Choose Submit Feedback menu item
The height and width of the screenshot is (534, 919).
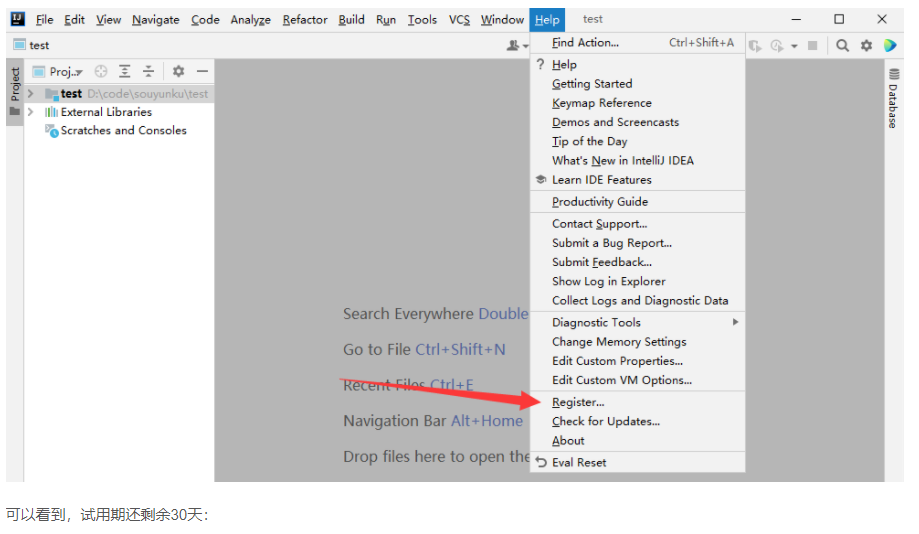(x=638, y=262)
